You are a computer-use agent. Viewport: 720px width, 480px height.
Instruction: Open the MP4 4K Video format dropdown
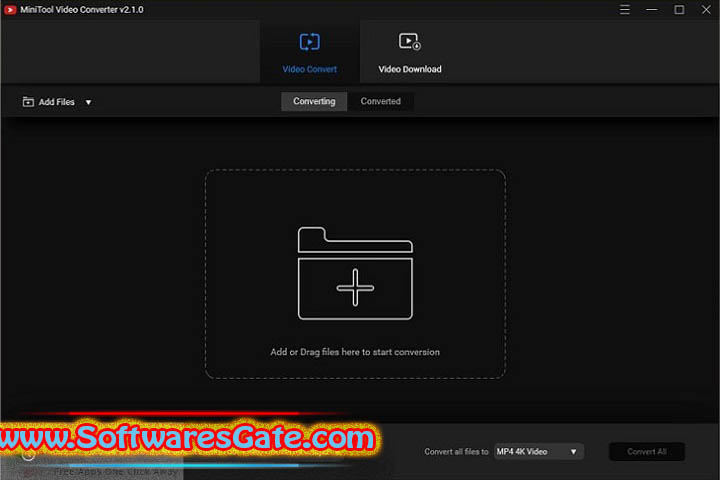[x=539, y=452]
